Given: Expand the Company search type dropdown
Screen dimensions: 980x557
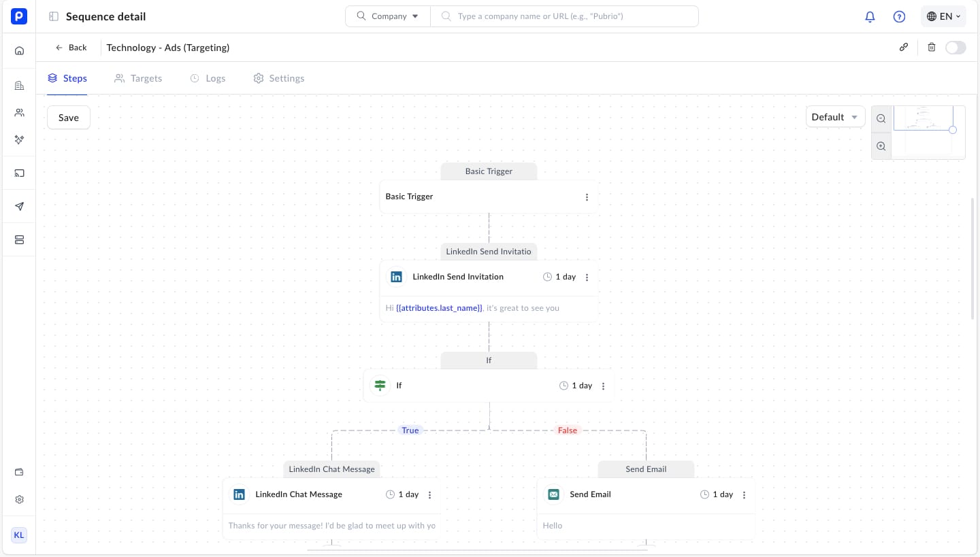Looking at the screenshot, I should coord(388,16).
